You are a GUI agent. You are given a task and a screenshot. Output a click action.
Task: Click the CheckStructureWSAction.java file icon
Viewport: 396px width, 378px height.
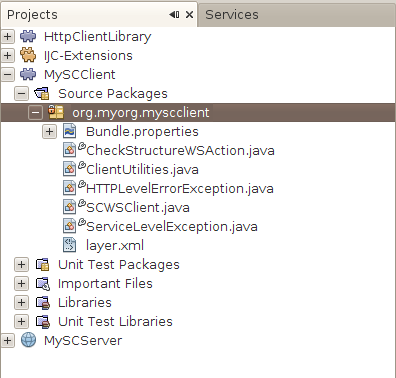70,150
